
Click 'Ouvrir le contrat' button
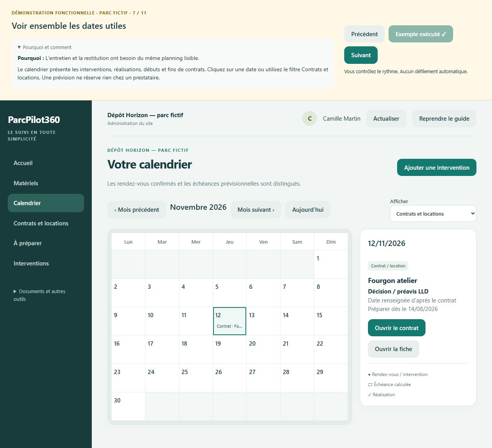click(x=397, y=328)
